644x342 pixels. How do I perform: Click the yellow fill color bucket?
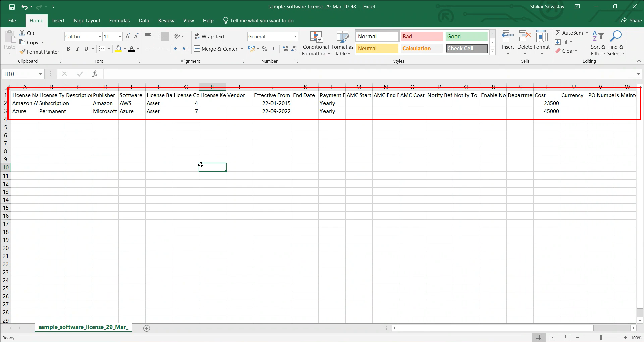tap(118, 49)
